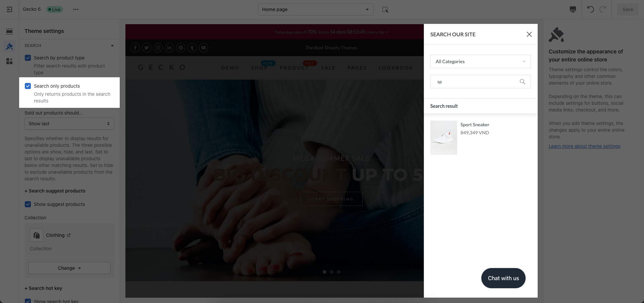This screenshot has height=303, width=644.
Task: Toggle the section inspector selection icon
Action: (385, 9)
